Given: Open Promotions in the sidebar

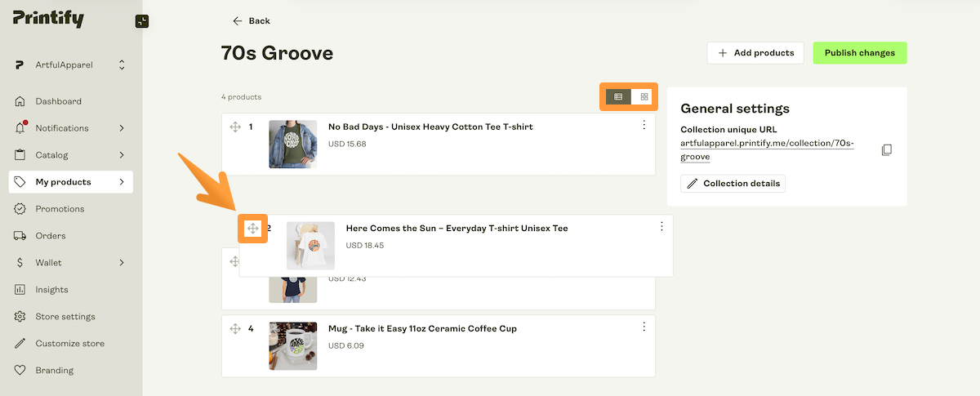Looking at the screenshot, I should coord(60,209).
